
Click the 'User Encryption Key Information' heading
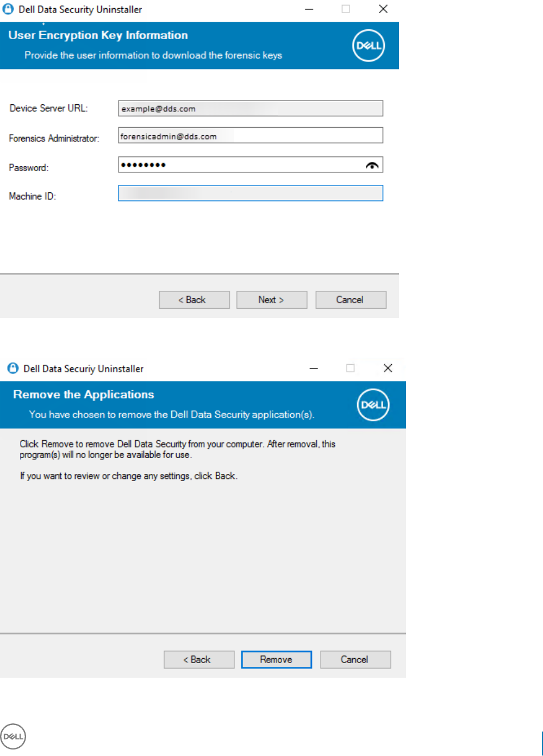tap(98, 35)
